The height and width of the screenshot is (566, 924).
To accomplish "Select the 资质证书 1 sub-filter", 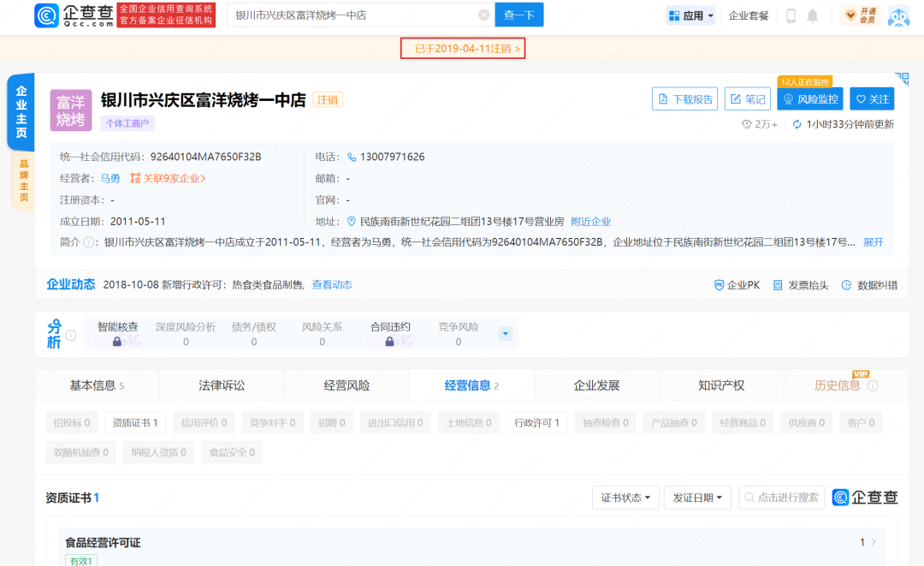I will (135, 423).
